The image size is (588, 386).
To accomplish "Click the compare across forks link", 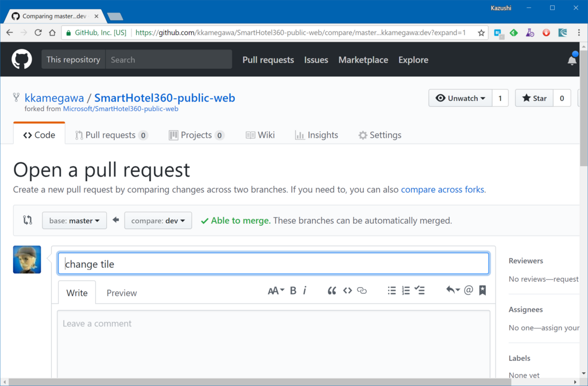I will tap(443, 189).
